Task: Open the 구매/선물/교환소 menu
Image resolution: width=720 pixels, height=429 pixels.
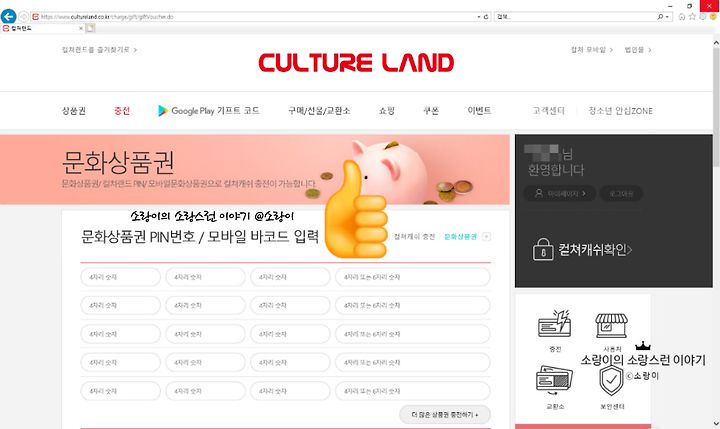Action: coord(319,111)
